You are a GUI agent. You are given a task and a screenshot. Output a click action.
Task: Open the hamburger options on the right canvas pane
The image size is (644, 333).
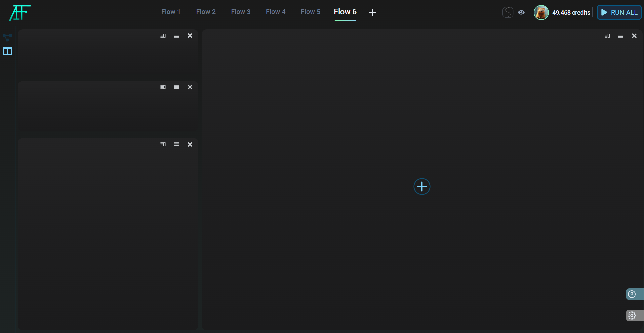[x=621, y=36]
